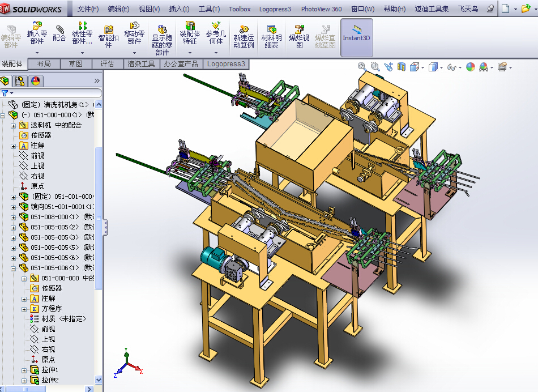Viewport: 538px width, 392px height.
Task: Open the PhotoView 360 menu
Action: pyautogui.click(x=321, y=9)
